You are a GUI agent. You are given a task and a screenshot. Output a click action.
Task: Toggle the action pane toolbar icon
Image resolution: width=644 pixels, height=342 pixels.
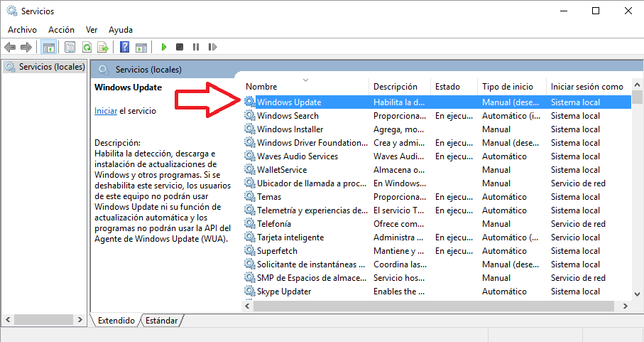(141, 47)
